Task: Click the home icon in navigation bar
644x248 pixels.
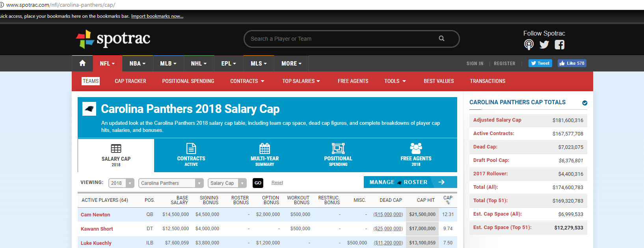Action: point(82,63)
